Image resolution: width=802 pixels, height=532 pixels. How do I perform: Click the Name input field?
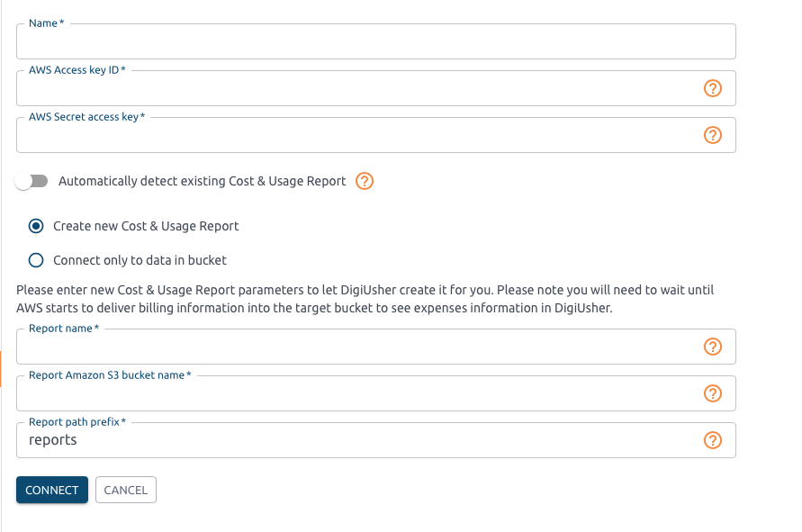pos(376,41)
